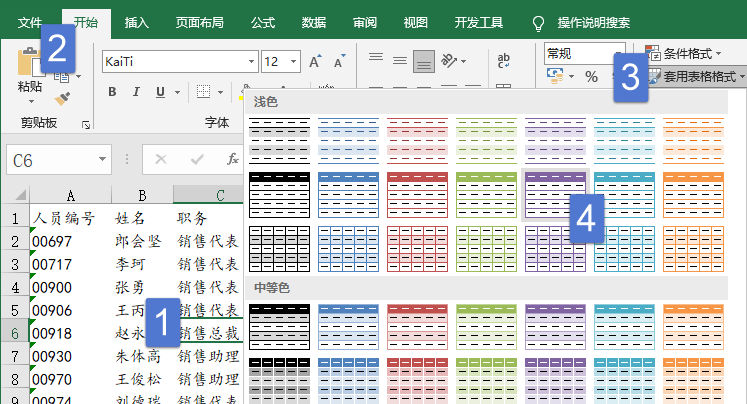Click the accounting number format icon

pos(555,76)
